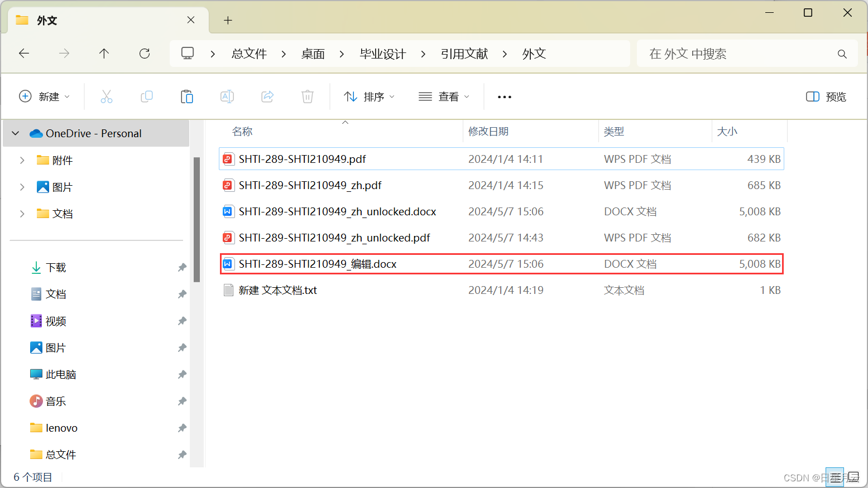The image size is (868, 488).
Task: Open the 新建 dropdown
Action: [45, 96]
